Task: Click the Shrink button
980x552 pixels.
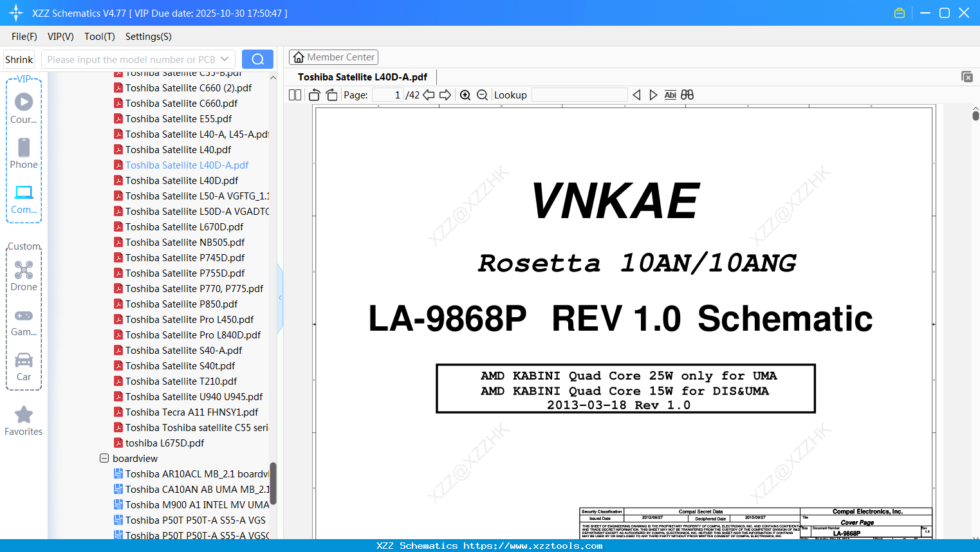Action: click(19, 59)
